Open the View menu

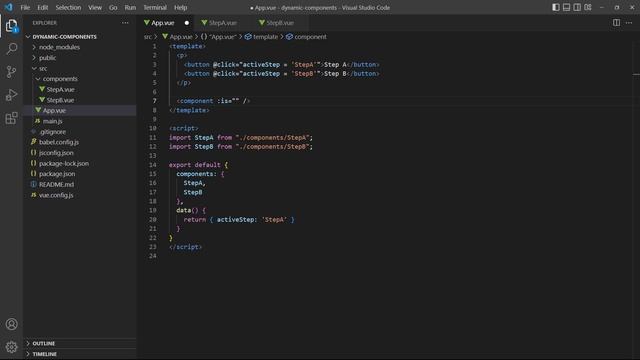95,7
